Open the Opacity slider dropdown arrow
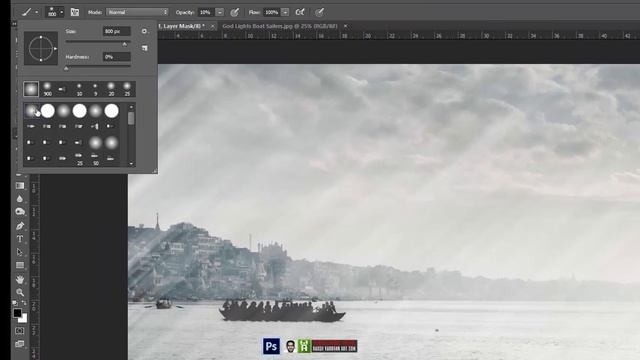This screenshot has width=640, height=360. pos(220,12)
